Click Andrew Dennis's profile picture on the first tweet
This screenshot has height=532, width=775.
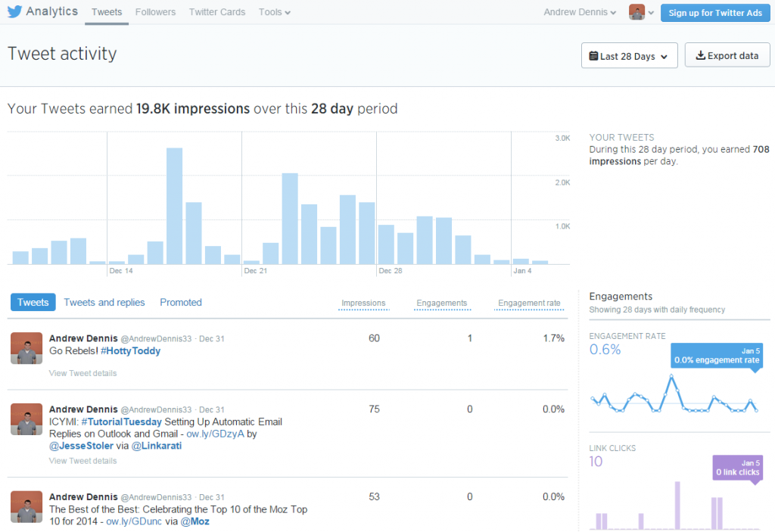coord(26,348)
